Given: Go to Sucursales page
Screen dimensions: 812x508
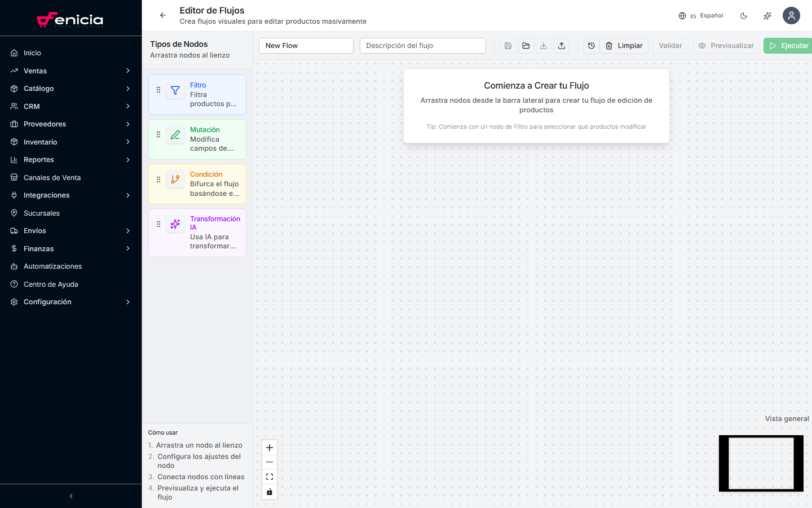Looking at the screenshot, I should (41, 213).
